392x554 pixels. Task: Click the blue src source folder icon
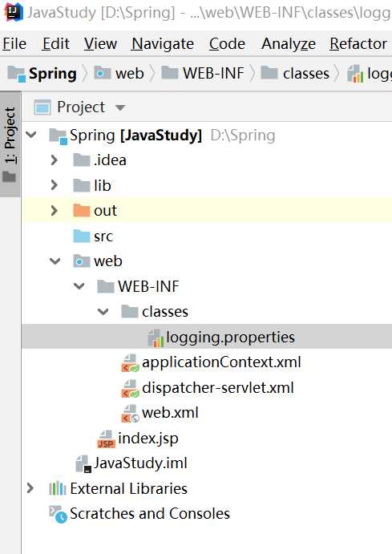(82, 236)
